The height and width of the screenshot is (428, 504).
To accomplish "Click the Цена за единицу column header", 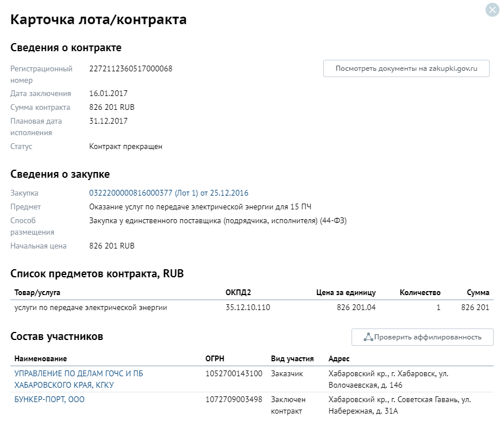I will coord(340,292).
